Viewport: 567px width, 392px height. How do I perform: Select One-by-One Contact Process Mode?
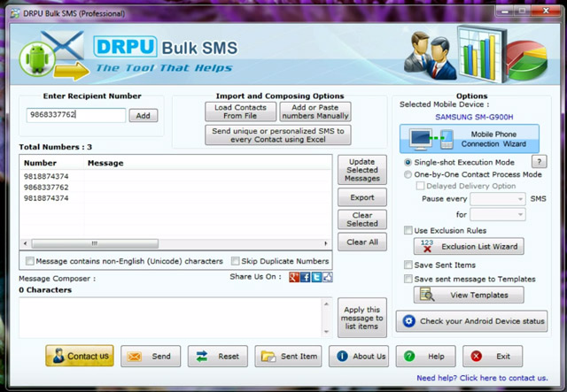coord(408,174)
